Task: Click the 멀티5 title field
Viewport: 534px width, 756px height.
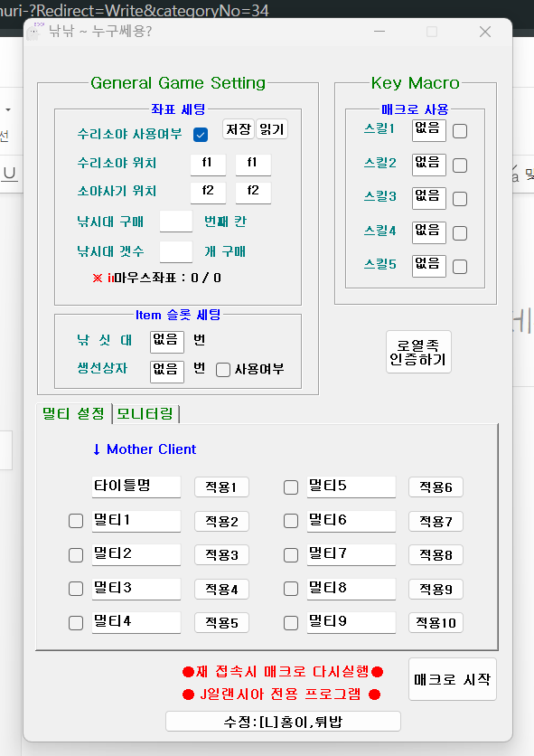Action: pyautogui.click(x=351, y=487)
